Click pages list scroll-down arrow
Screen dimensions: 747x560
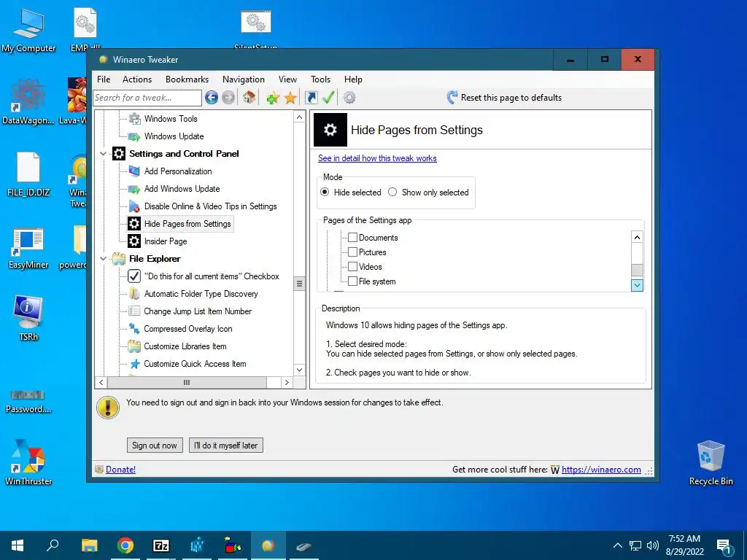click(x=637, y=285)
